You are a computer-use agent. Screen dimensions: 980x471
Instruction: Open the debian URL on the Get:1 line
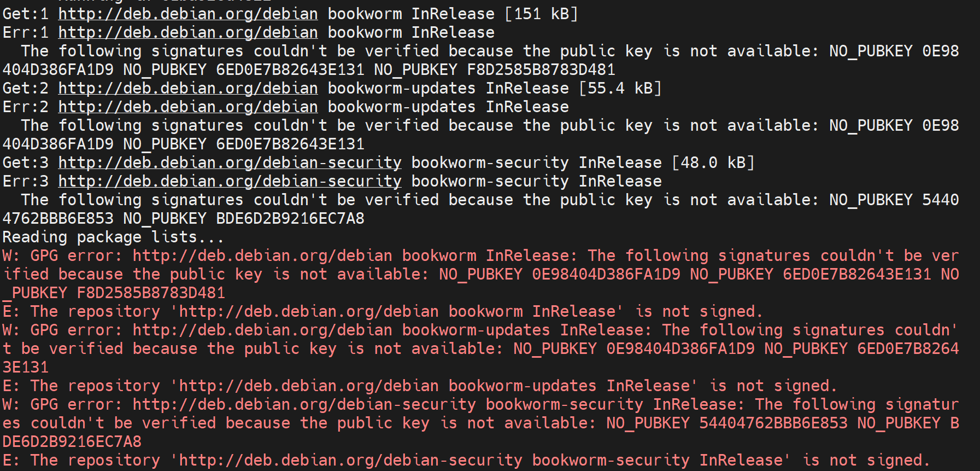tap(188, 14)
